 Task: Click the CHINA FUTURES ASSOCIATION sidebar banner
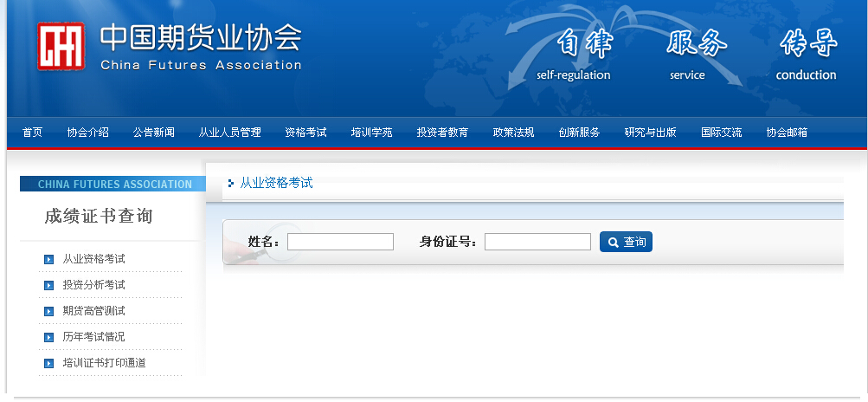pos(114,184)
